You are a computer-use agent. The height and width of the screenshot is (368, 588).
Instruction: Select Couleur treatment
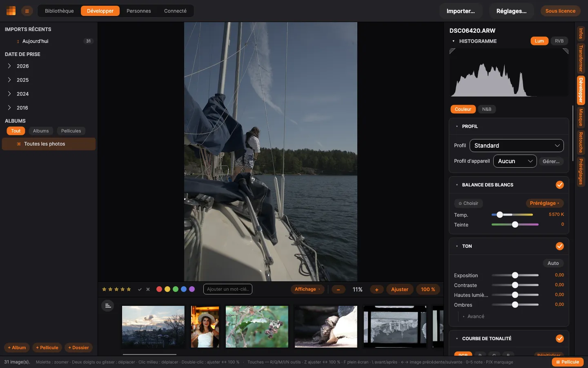463,109
